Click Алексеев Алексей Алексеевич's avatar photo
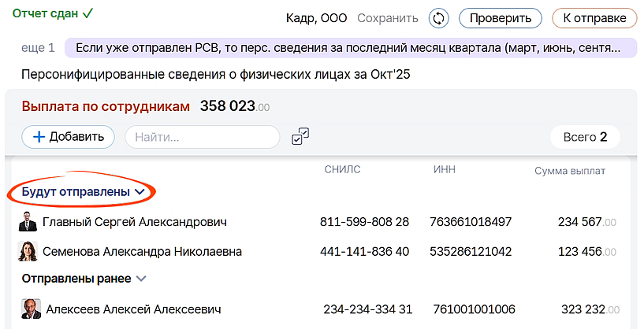The image size is (644, 329). 30,309
